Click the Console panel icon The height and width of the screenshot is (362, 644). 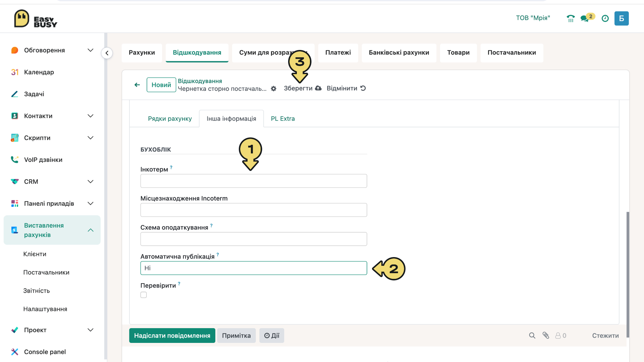coord(14,352)
